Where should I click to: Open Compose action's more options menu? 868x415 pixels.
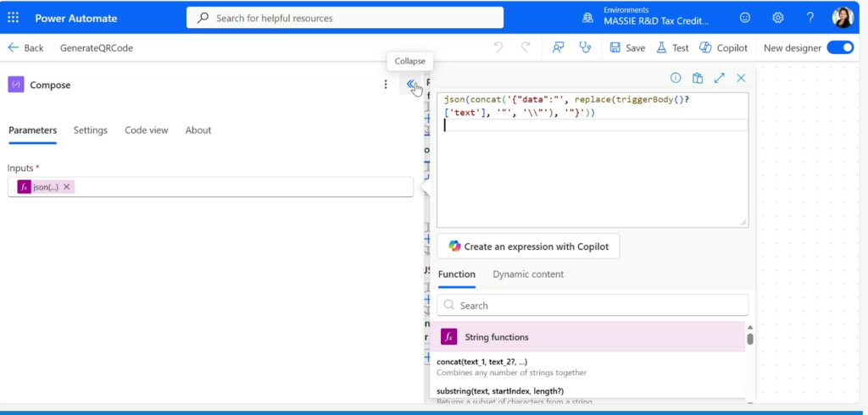[386, 85]
